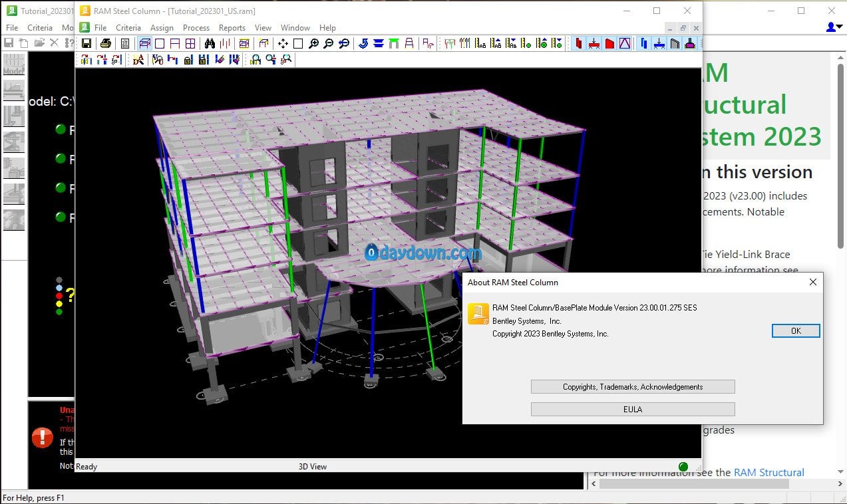
Task: Open the Criteria menu in the background window
Action: tap(40, 28)
